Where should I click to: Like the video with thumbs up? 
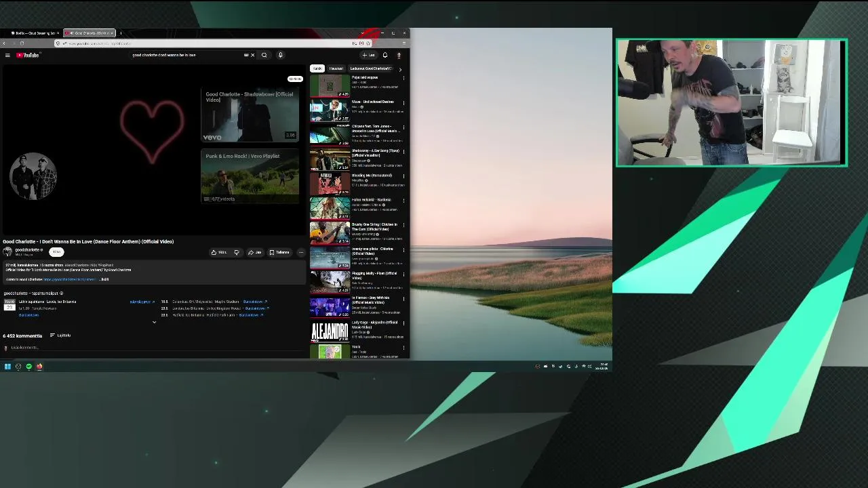tap(219, 252)
